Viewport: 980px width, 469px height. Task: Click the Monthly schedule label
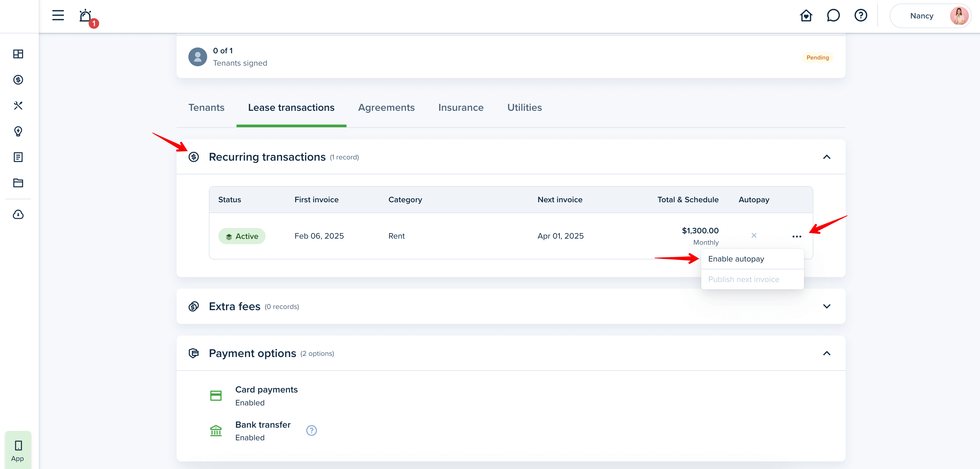(x=706, y=242)
